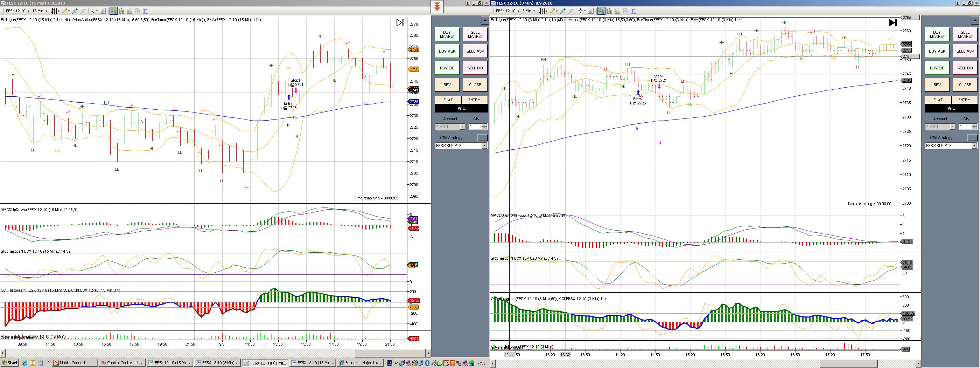Switch to Control Center in taskbar
Image resolution: width=980 pixels, height=368 pixels.
121,363
